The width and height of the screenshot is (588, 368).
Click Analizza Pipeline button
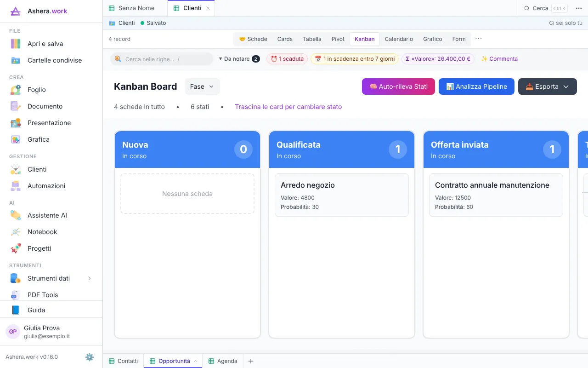click(476, 86)
